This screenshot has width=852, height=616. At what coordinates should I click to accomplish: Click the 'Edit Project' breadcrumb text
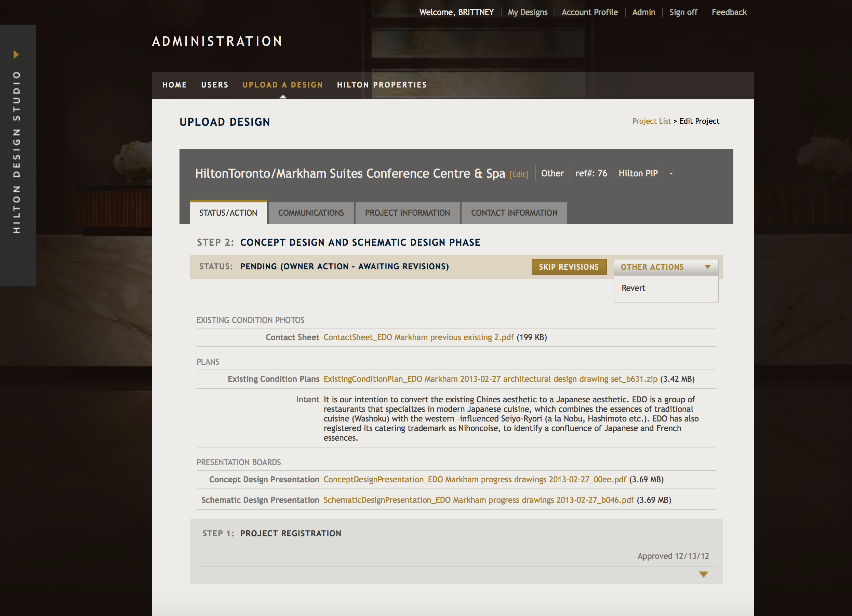[x=699, y=121]
